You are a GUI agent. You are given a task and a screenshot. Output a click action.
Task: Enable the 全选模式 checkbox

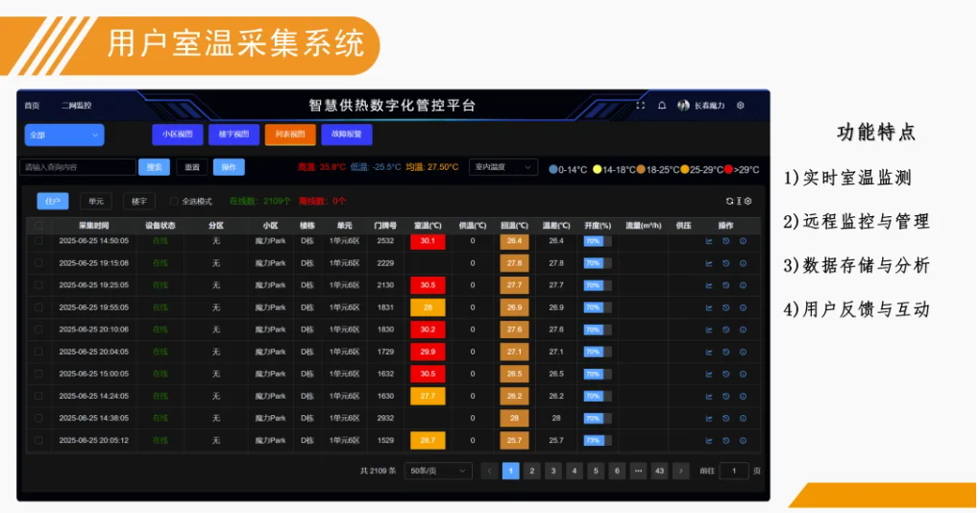click(174, 201)
